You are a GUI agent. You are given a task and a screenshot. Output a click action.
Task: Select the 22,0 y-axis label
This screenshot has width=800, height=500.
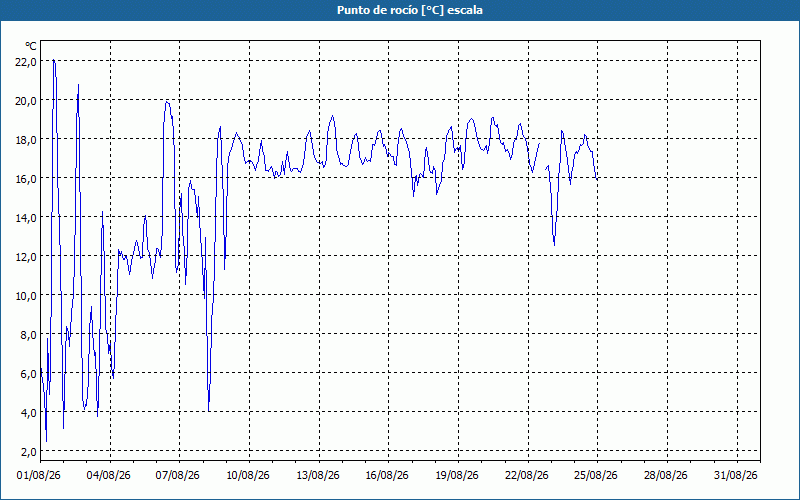pyautogui.click(x=28, y=62)
